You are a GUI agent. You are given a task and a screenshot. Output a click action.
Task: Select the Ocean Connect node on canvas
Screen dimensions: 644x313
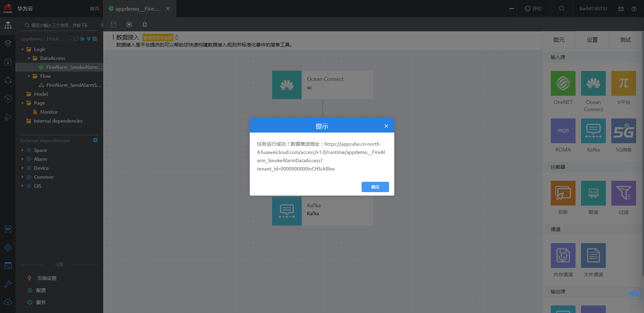coord(323,85)
